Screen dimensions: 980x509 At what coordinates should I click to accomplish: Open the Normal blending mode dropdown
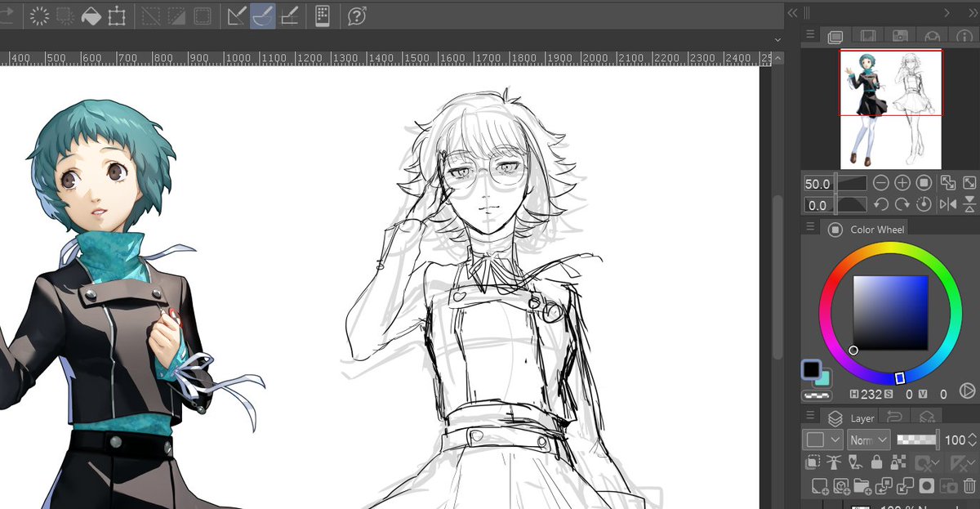(x=868, y=440)
